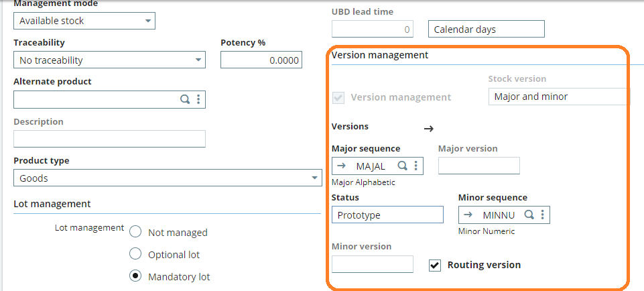Expand the Management mode dropdown
Screen dimensions: 644x291
(147, 21)
